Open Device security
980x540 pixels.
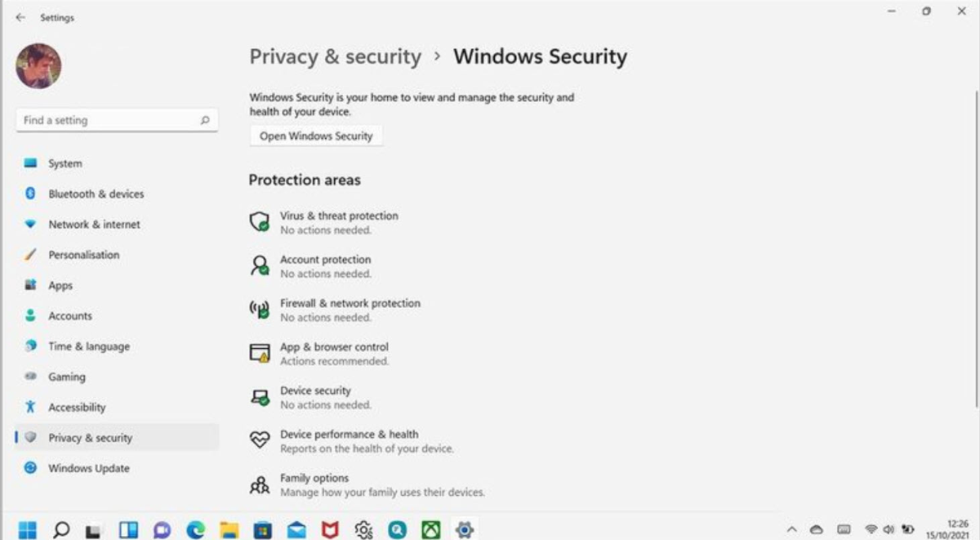pos(316,397)
